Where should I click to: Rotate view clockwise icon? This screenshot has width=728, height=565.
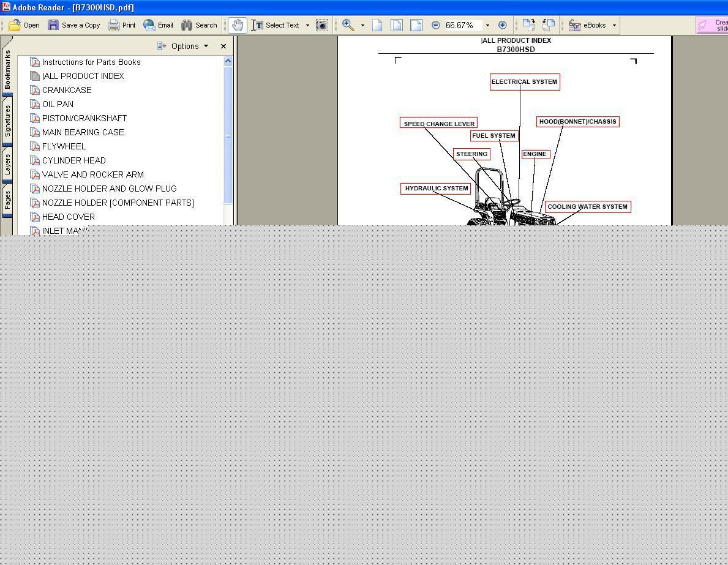[x=528, y=25]
